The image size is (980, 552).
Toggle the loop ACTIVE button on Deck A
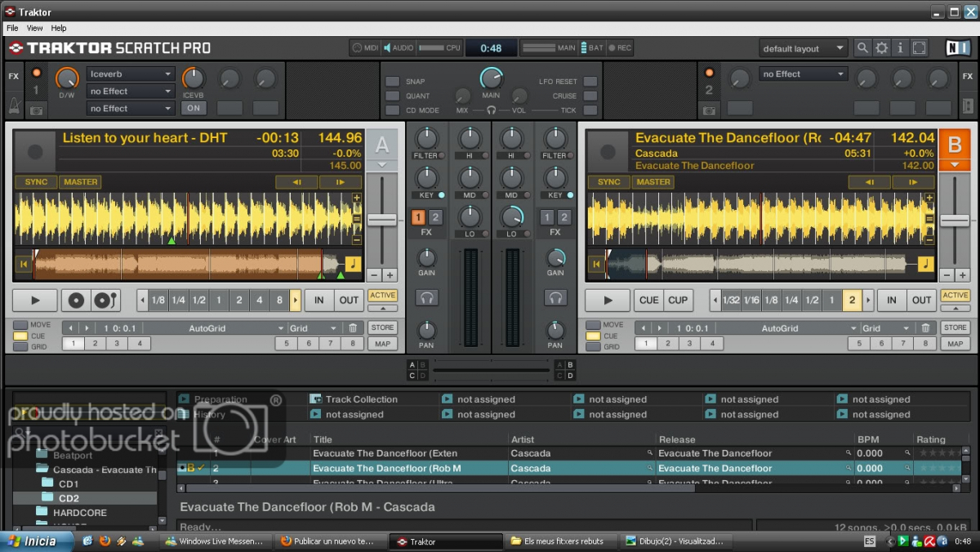pyautogui.click(x=382, y=296)
